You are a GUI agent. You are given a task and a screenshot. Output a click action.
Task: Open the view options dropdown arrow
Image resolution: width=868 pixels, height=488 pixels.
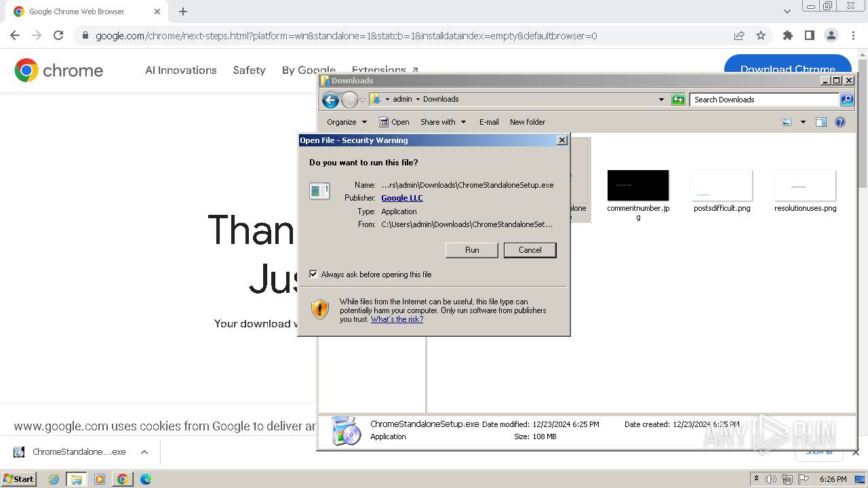(x=803, y=122)
